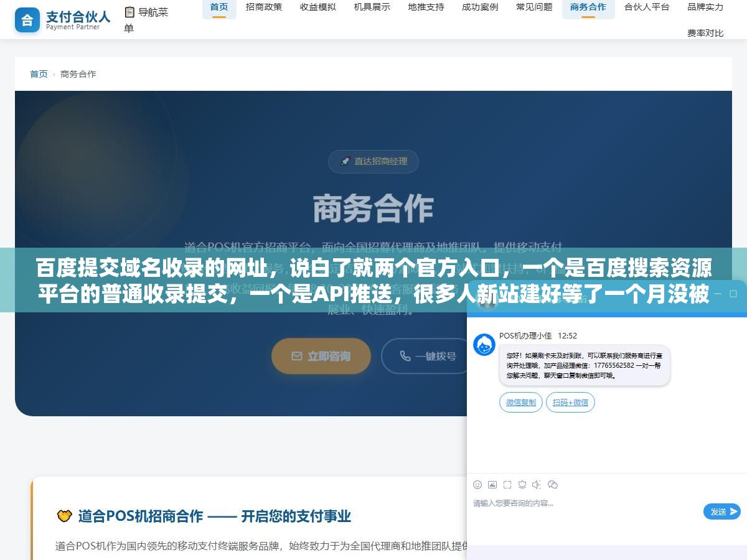The image size is (747, 560).
Task: Select the 商务合作 navigation tab
Action: (x=588, y=7)
